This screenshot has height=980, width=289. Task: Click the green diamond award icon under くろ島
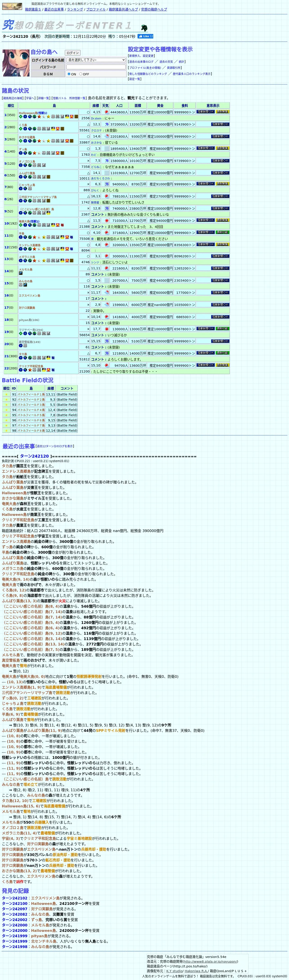tap(21, 129)
